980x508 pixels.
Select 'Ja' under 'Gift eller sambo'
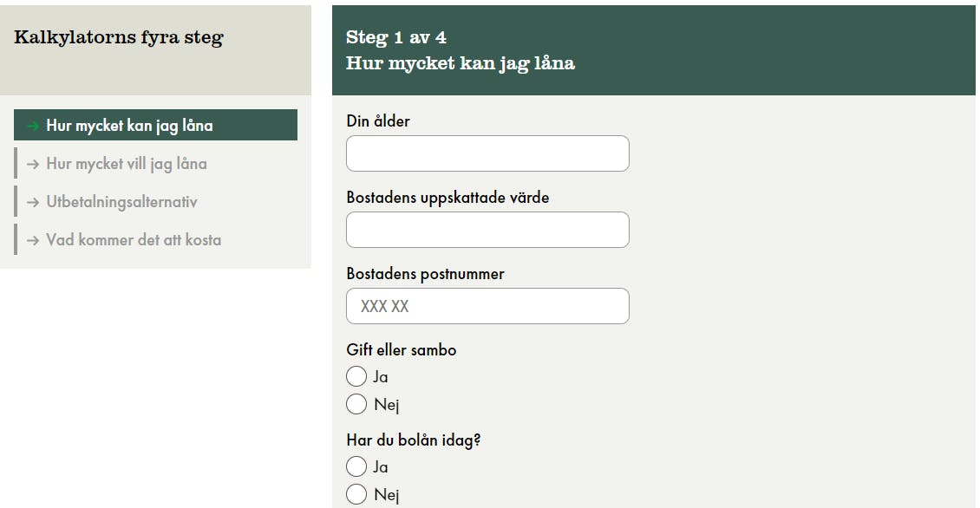coord(356,376)
